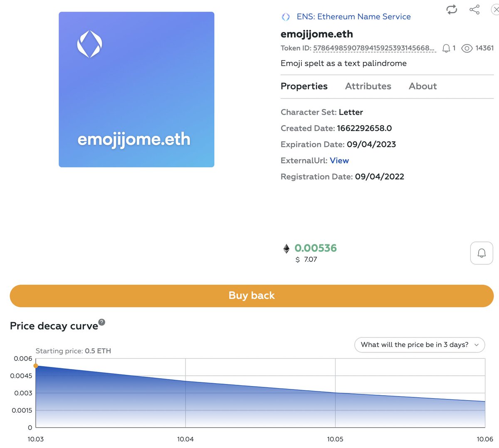Copy the Token ID number
Screen dimensions: 499x448
point(374,48)
